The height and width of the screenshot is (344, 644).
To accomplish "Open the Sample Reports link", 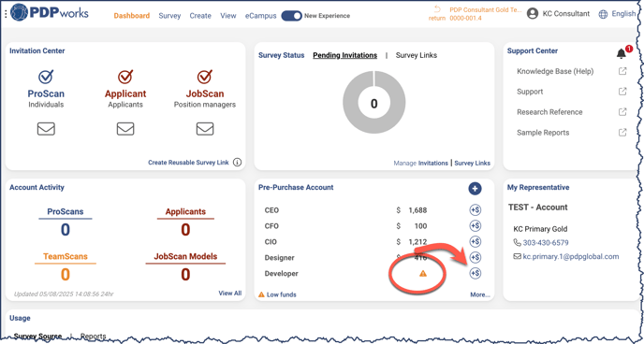I will (543, 133).
